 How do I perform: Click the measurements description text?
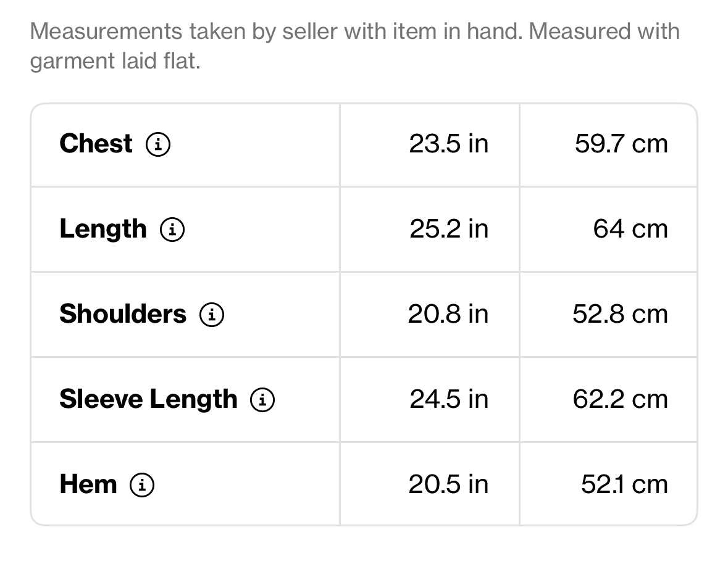point(354,46)
